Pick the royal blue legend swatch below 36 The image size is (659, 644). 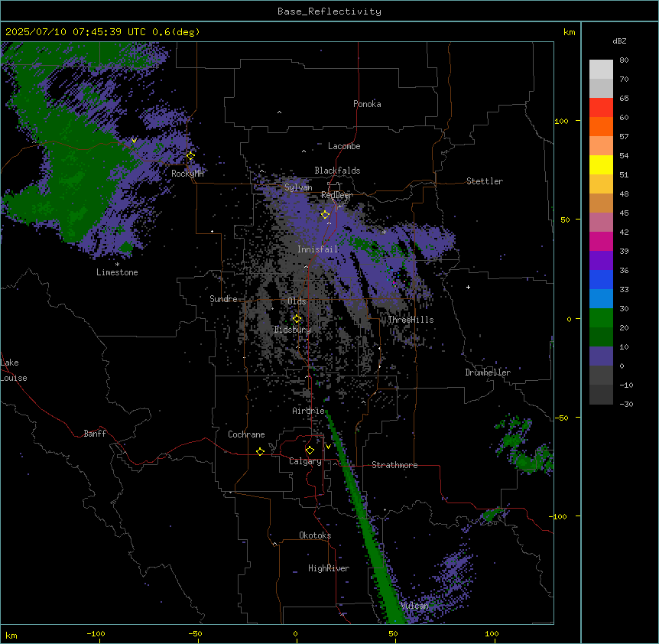tap(601, 279)
